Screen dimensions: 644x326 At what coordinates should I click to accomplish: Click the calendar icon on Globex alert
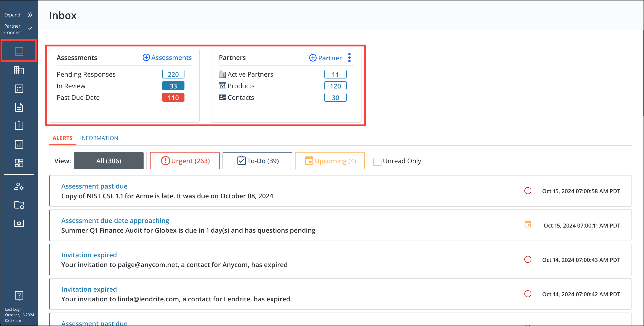pyautogui.click(x=528, y=224)
